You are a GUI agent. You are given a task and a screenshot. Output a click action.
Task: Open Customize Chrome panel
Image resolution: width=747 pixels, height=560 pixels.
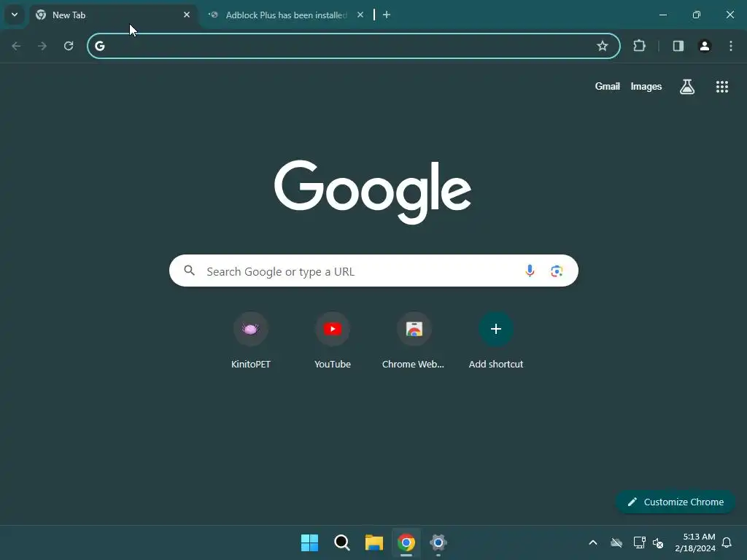[x=675, y=502]
